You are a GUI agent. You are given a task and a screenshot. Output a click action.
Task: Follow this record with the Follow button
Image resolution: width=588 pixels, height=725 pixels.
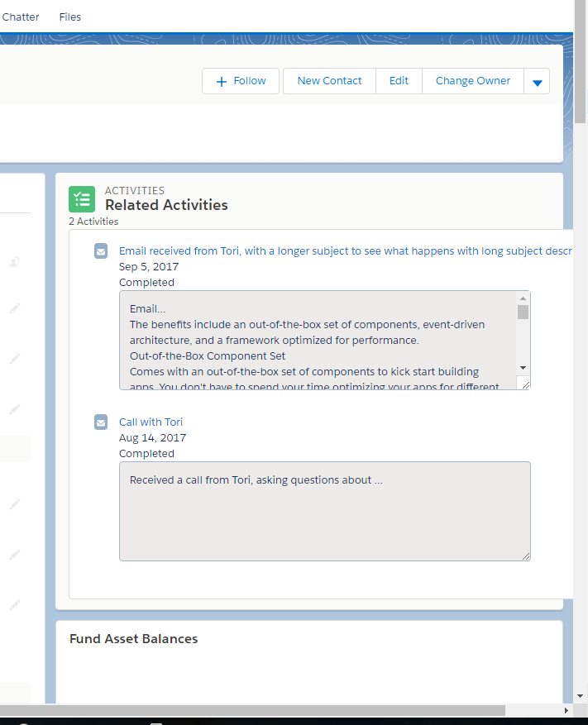[x=241, y=81]
